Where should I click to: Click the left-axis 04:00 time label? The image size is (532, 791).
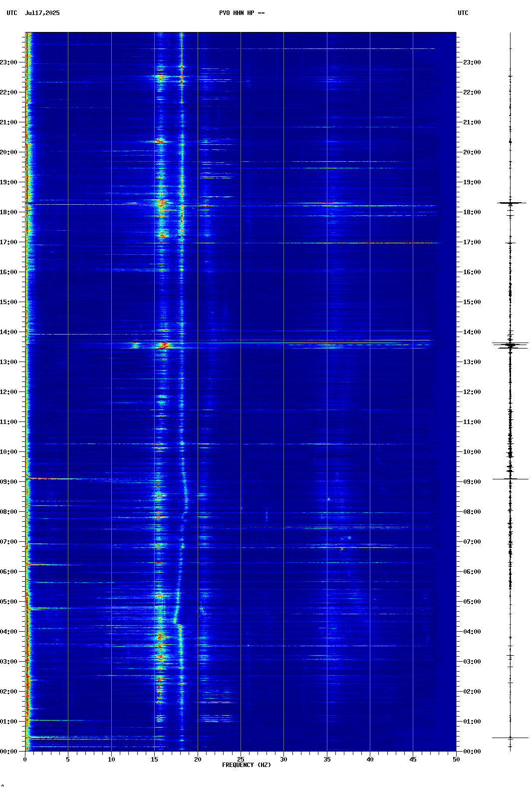coord(9,632)
